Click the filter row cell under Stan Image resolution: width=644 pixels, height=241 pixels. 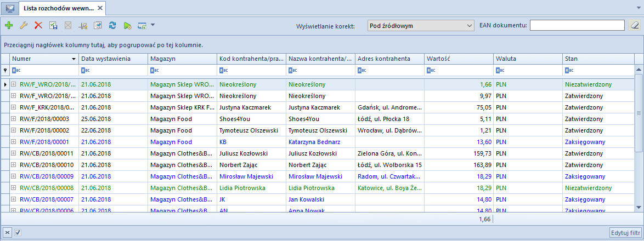(598, 70)
